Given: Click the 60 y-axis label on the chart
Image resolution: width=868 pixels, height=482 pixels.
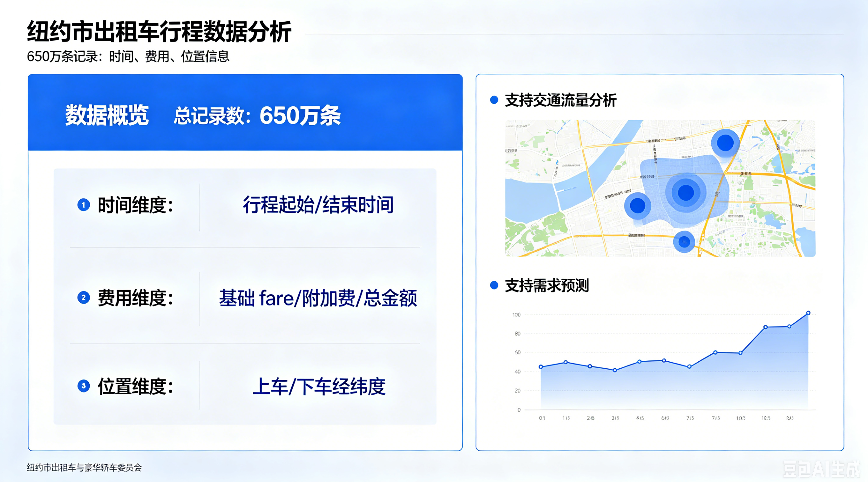Looking at the screenshot, I should click(x=517, y=352).
